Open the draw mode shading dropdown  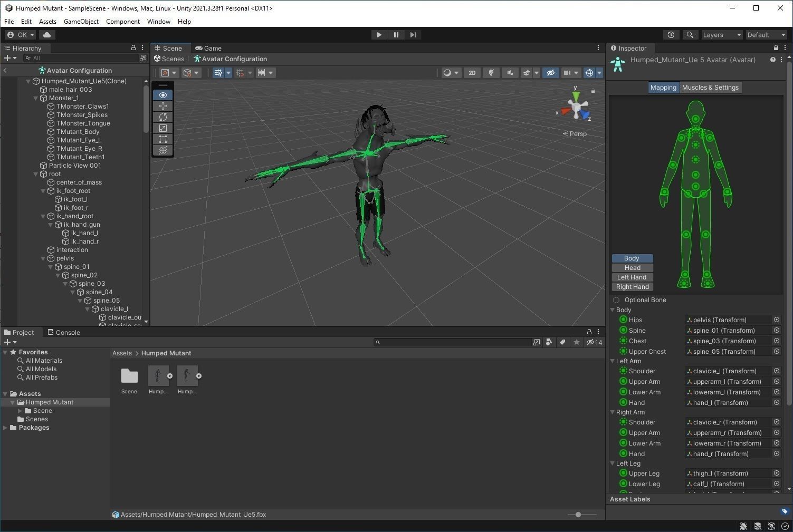451,73
